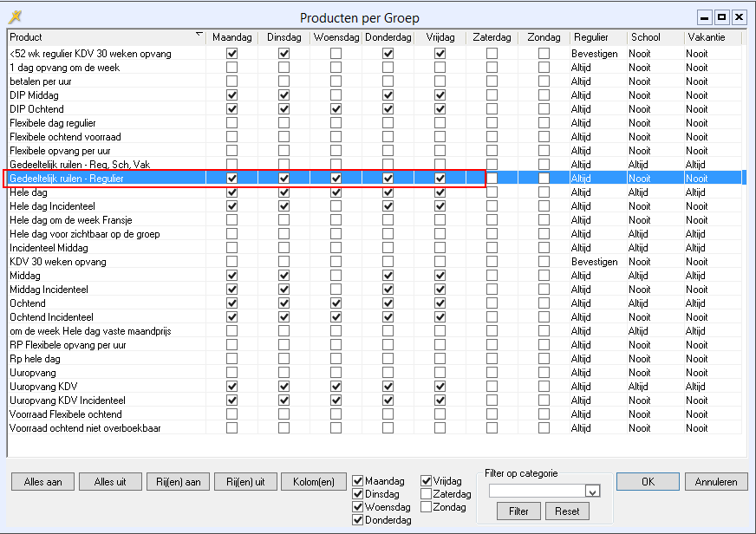Screen dimensions: 756x534
Task: Click the Reset filter button
Action: (x=567, y=511)
